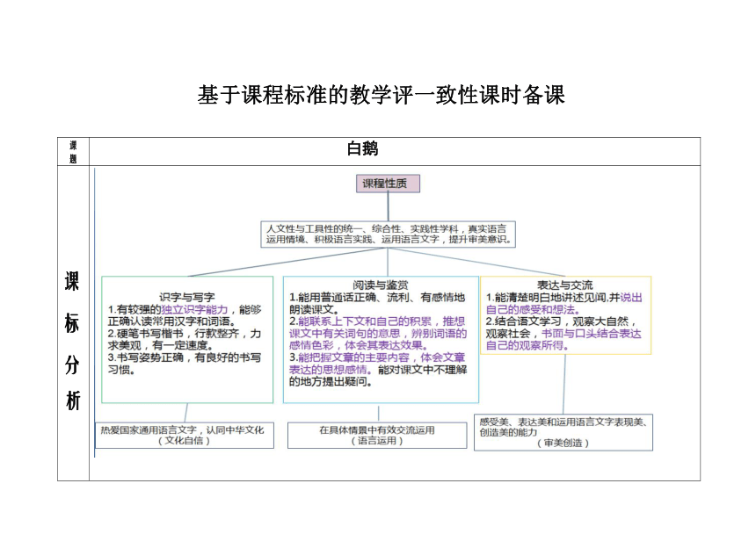Click the label （语言运用）

tap(376, 441)
